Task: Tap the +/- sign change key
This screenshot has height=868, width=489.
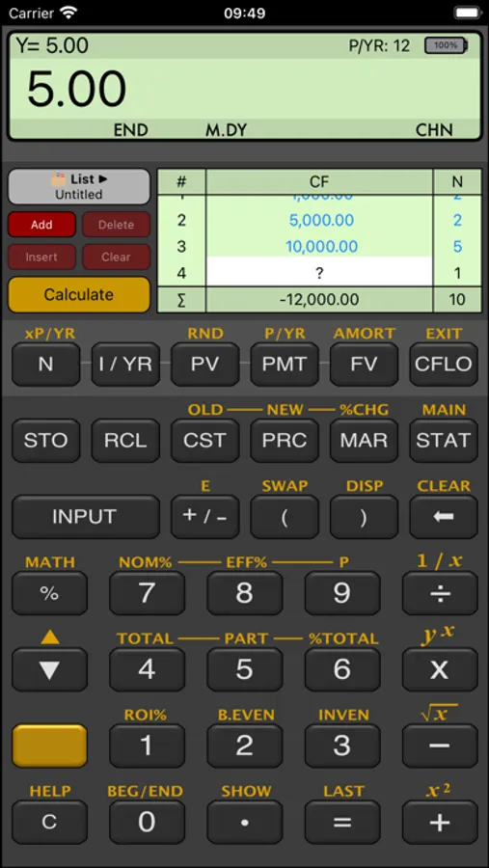Action: tap(204, 517)
